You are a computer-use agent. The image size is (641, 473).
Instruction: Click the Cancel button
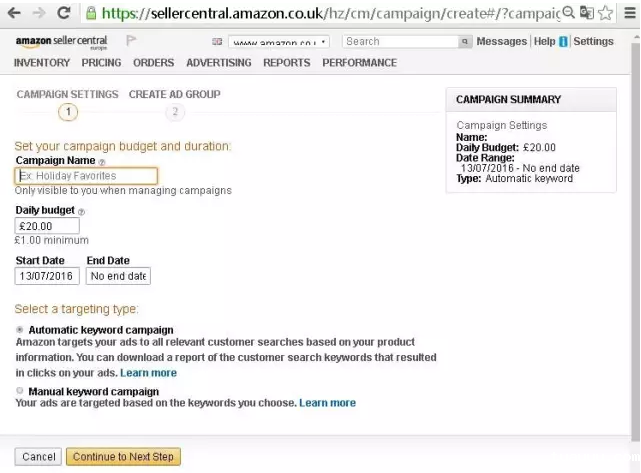pyautogui.click(x=39, y=457)
